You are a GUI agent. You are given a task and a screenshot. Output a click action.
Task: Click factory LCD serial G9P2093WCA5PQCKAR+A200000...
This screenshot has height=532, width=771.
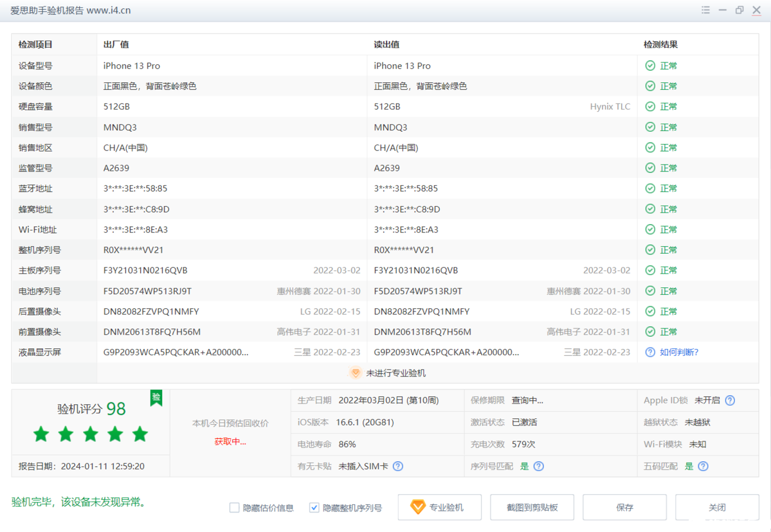point(176,352)
